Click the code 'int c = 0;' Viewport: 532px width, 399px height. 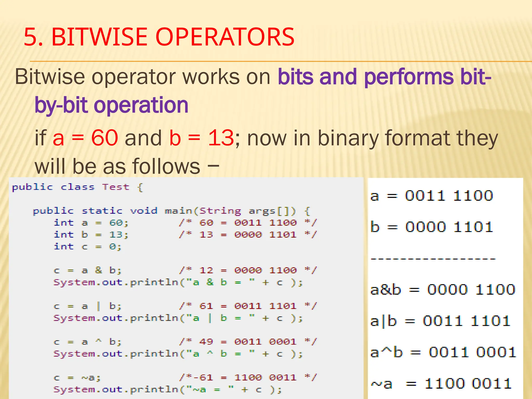coord(88,247)
